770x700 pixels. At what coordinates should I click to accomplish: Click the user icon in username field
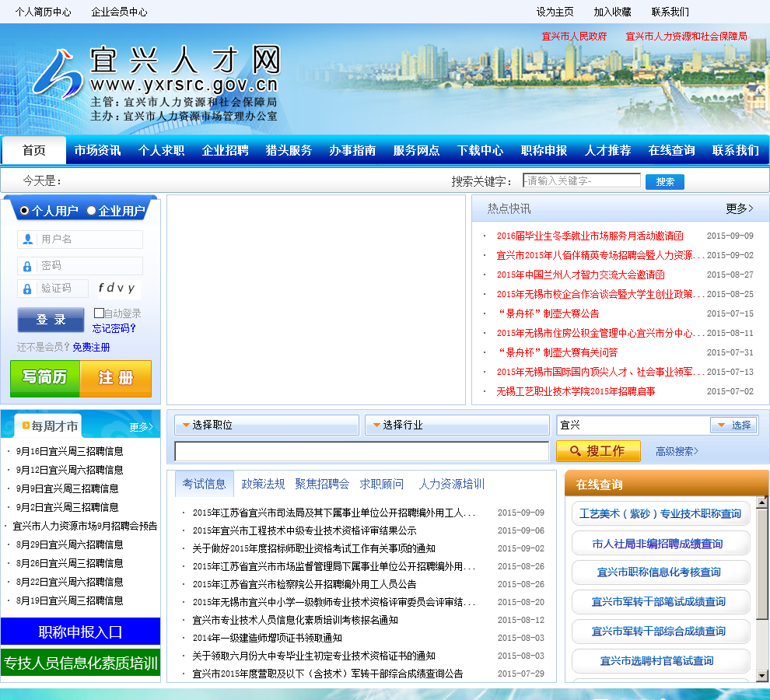tap(28, 240)
